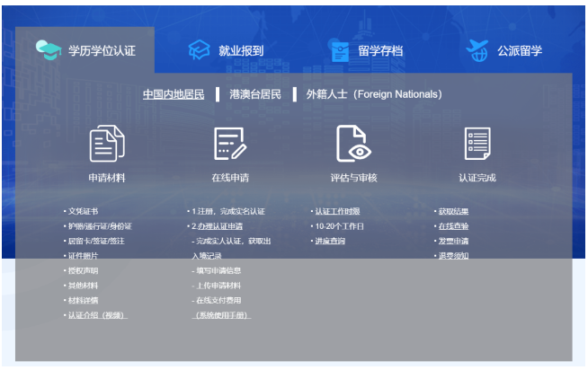The image size is (588, 370).
Task: Click the 在线申请 heading text
Action: click(230, 178)
